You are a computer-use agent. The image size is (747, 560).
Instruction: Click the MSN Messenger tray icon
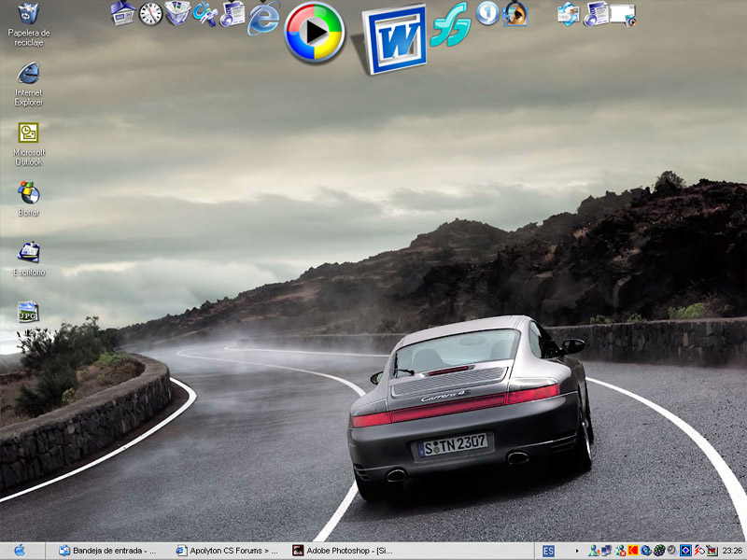pos(593,551)
